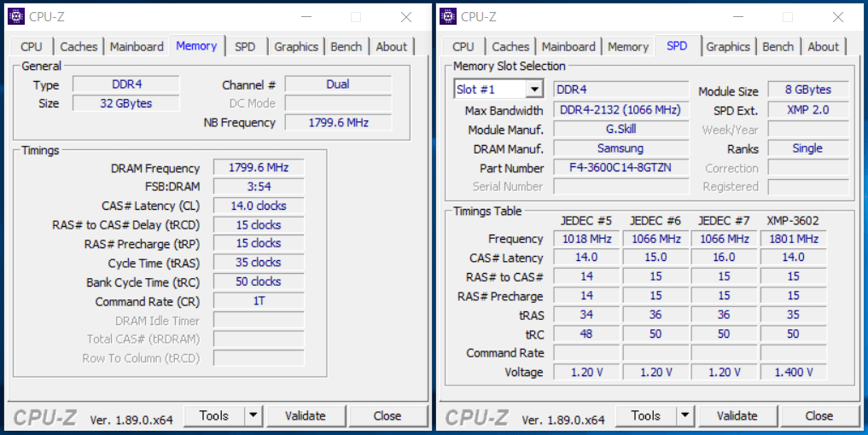
Task: Click JEDEC #5 tRC cell 48
Action: point(586,333)
